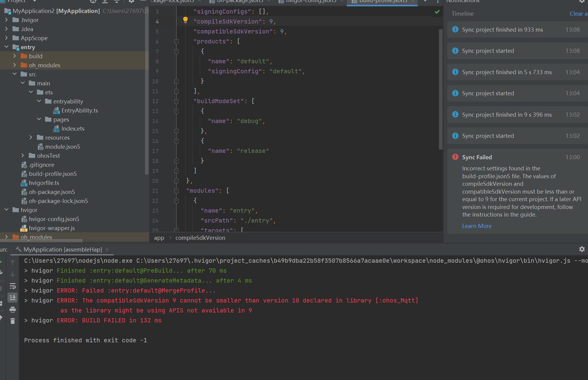
Task: Click info icon of 'finished in 9 s 396 ms'
Action: coord(455,114)
